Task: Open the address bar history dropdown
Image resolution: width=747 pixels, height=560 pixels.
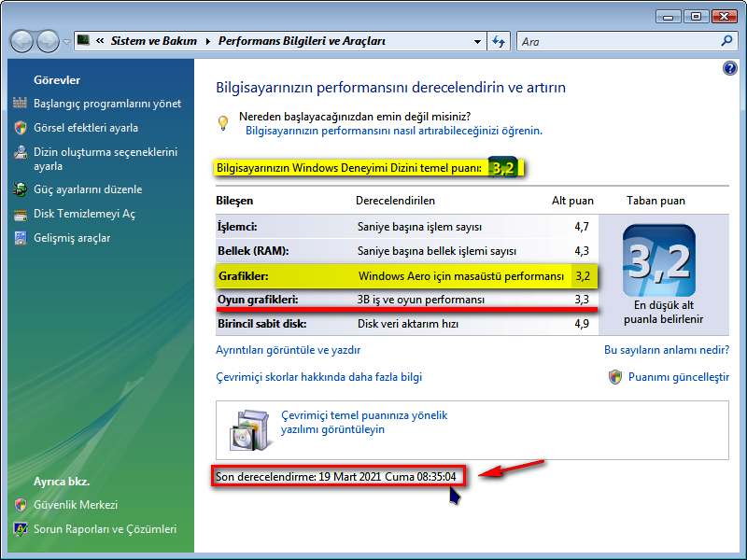Action: 477,41
